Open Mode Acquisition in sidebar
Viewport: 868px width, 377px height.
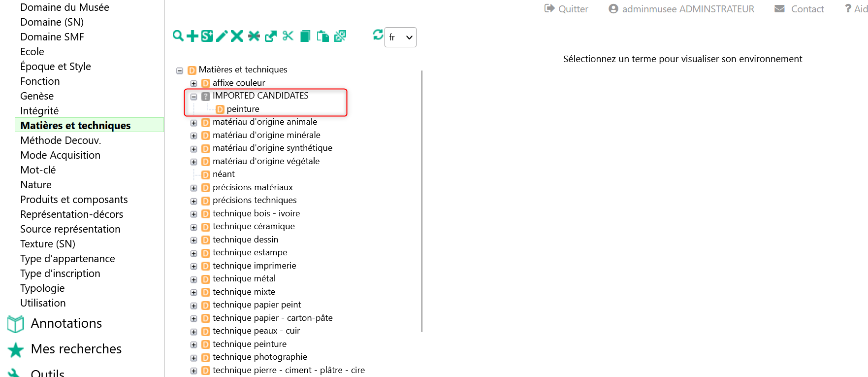click(x=60, y=155)
